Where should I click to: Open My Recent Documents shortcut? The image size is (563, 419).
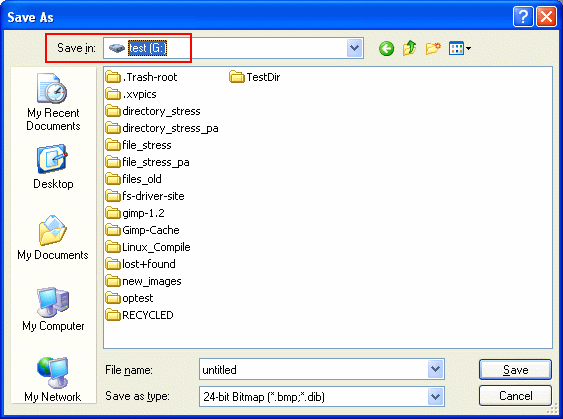(x=53, y=102)
